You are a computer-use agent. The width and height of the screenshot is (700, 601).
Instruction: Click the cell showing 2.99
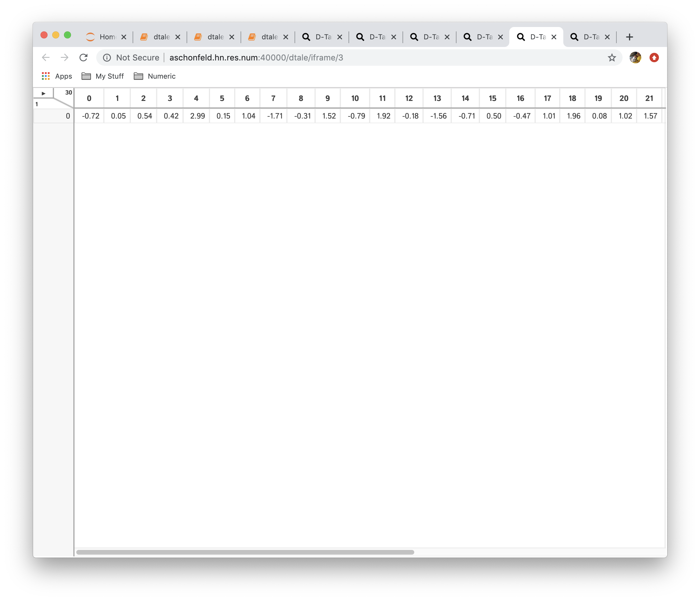click(197, 116)
